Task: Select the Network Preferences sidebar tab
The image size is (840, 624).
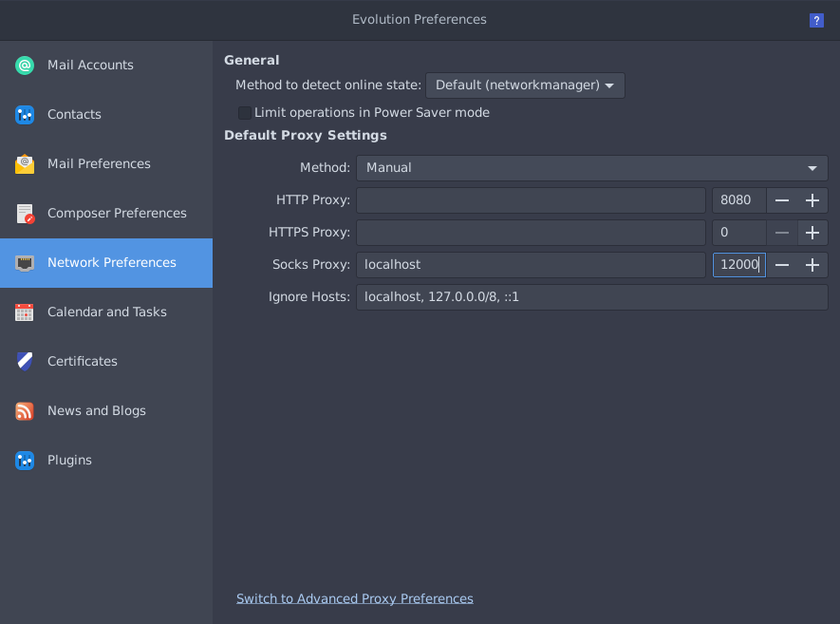Action: [106, 263]
